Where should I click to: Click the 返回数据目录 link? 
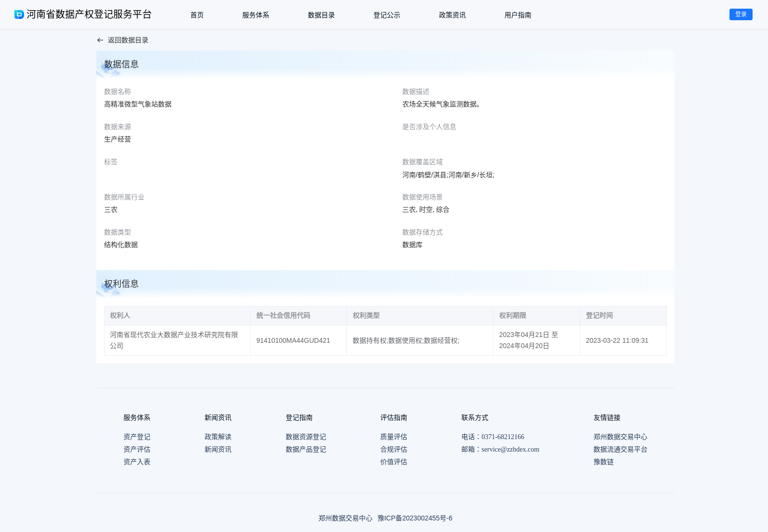point(128,40)
